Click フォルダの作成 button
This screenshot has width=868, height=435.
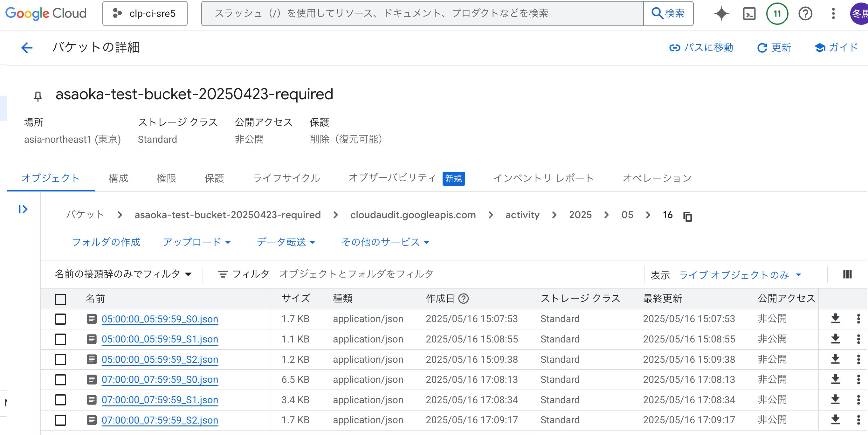(106, 242)
